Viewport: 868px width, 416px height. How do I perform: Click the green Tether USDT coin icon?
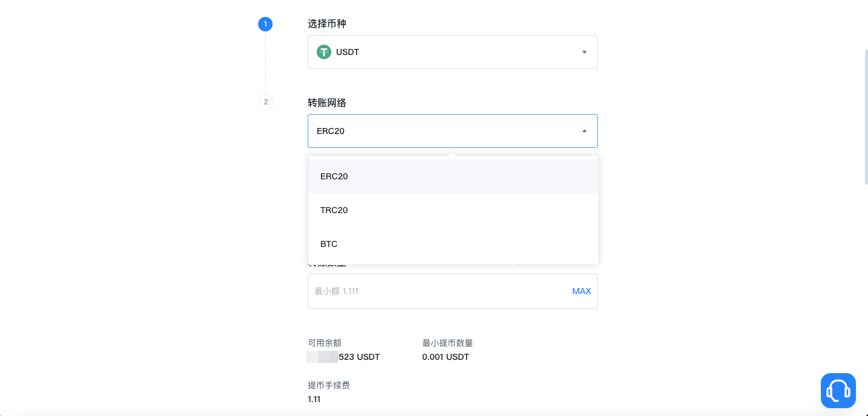coord(324,52)
